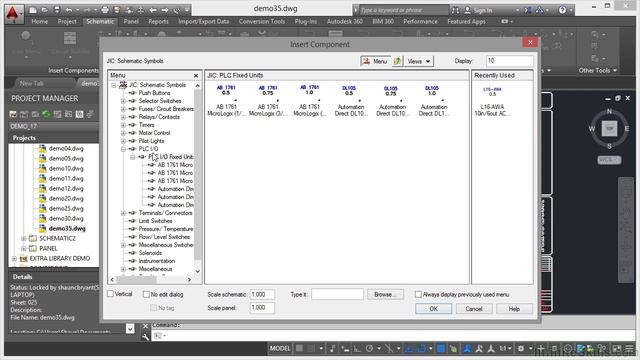Select AB 1761 1.0 MicroLogix symbol
Image resolution: width=640 pixels, height=360 pixels.
coord(309,100)
